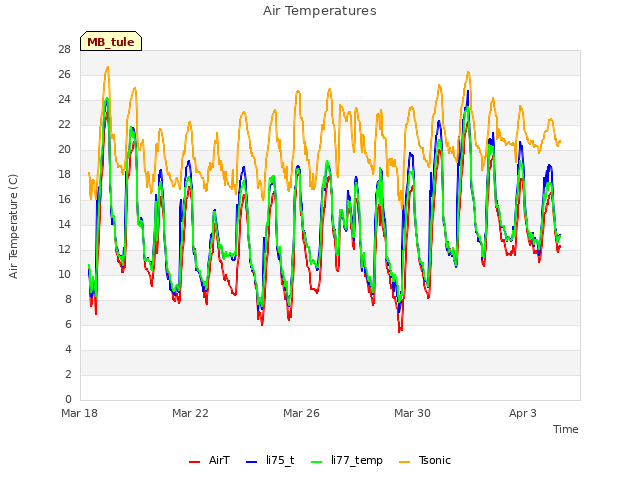Click the 12 y-axis tick label
The height and width of the screenshot is (480, 640).
coord(64,249)
